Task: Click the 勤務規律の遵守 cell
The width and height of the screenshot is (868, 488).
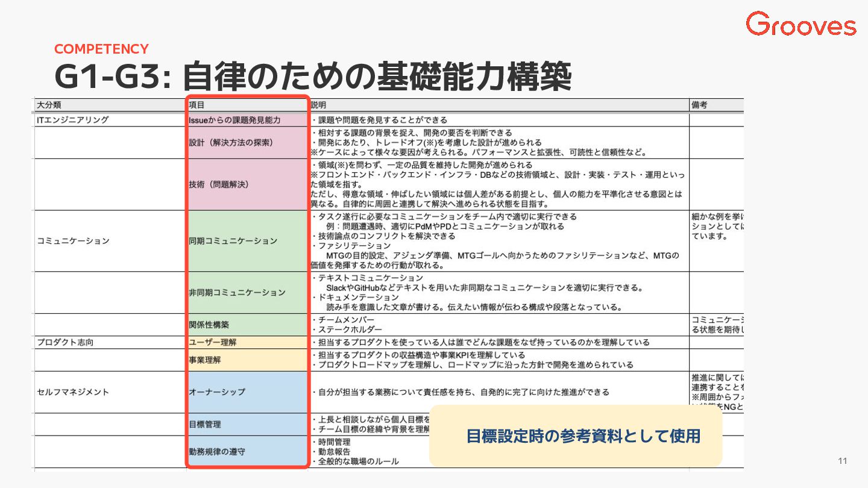Action: [248, 451]
